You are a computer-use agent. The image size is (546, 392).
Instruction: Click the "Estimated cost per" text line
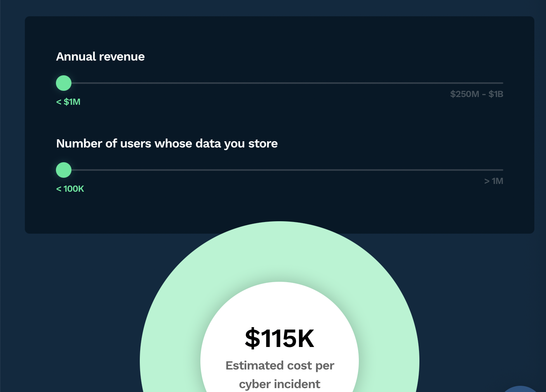280,366
